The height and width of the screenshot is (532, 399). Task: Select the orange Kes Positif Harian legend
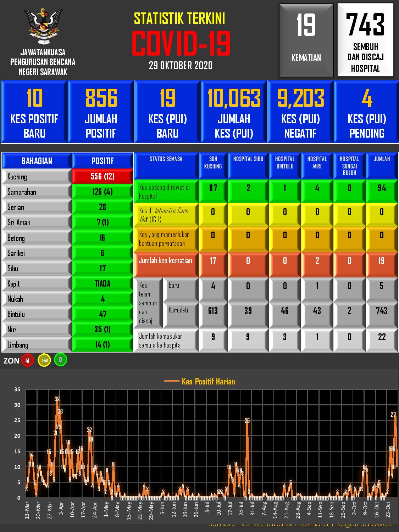pyautogui.click(x=199, y=381)
